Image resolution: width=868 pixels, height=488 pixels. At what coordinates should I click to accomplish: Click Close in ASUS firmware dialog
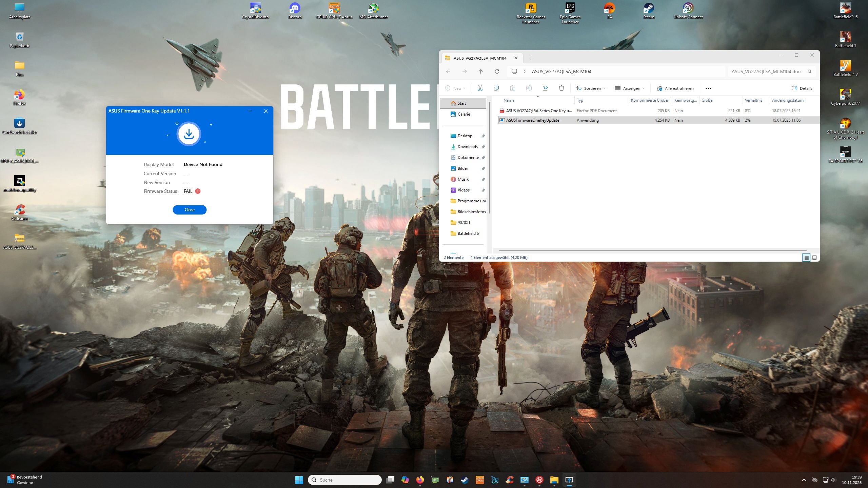190,210
